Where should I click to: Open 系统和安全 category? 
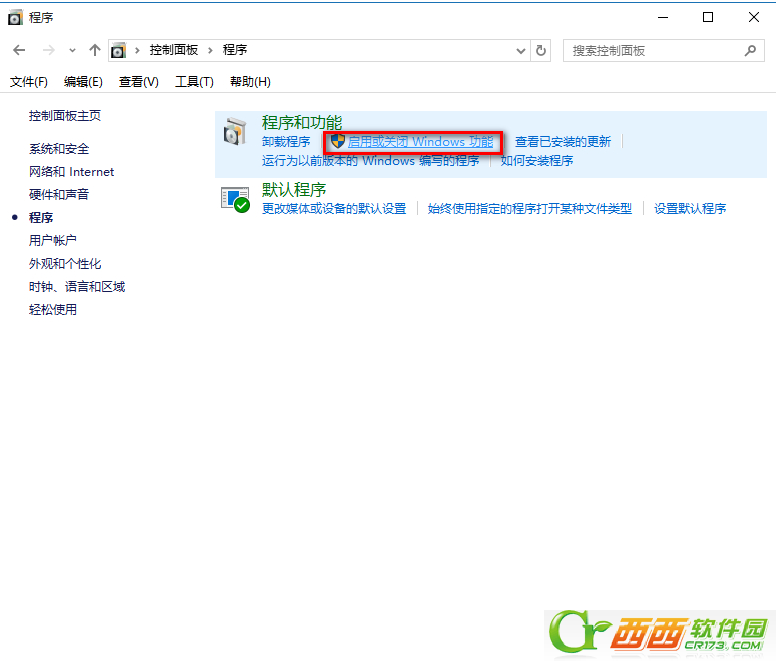[x=59, y=149]
